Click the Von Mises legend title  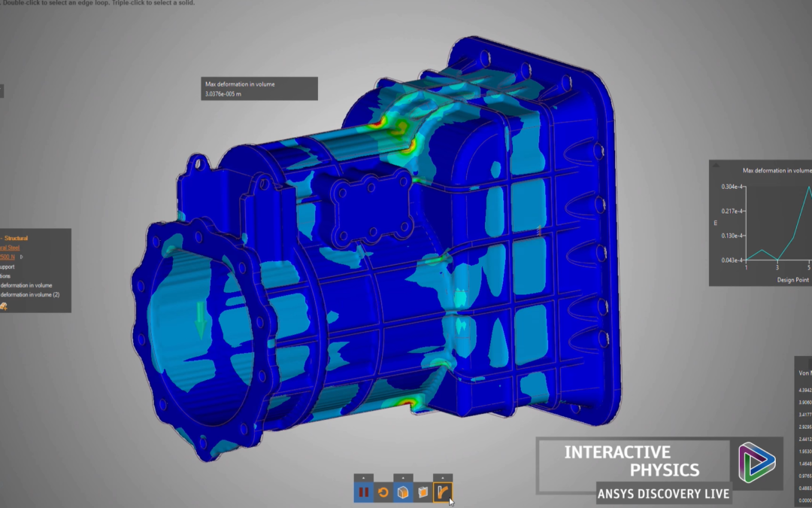pyautogui.click(x=805, y=373)
